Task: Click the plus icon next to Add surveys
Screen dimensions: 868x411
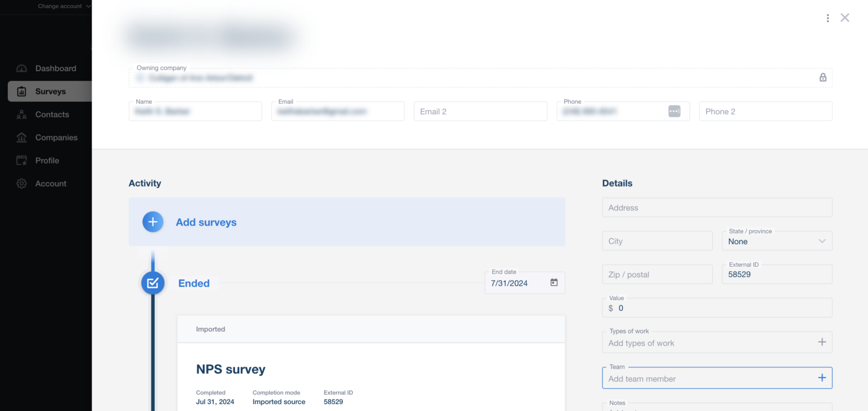Action: (x=153, y=222)
